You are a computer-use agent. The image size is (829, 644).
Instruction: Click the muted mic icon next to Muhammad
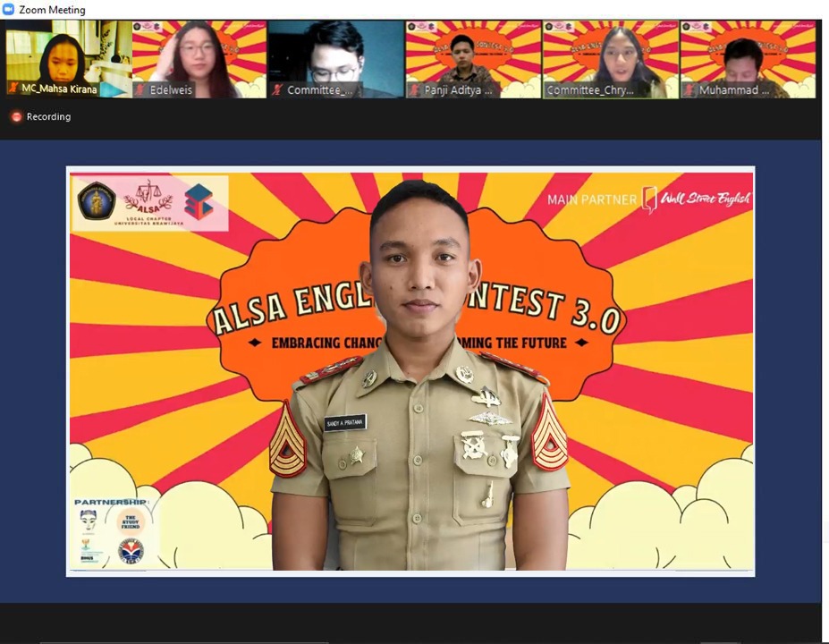pyautogui.click(x=689, y=90)
